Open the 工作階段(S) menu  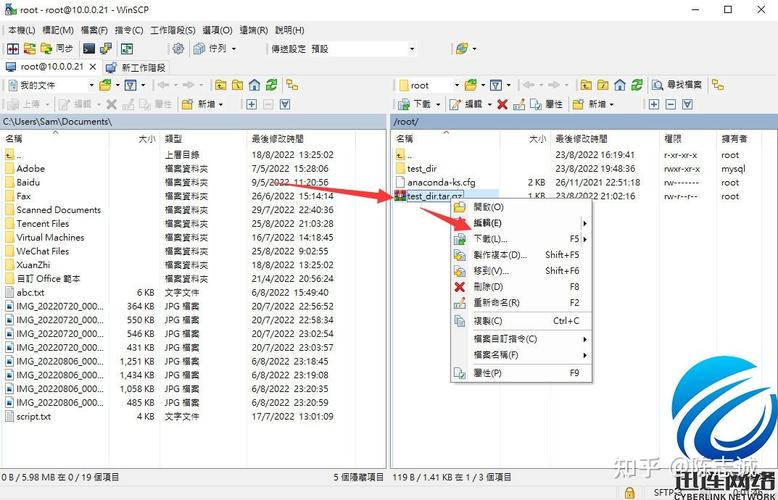point(173,30)
